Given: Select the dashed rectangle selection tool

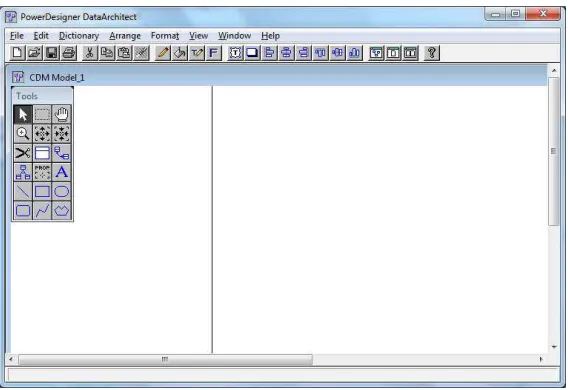Looking at the screenshot, I should pyautogui.click(x=42, y=114).
